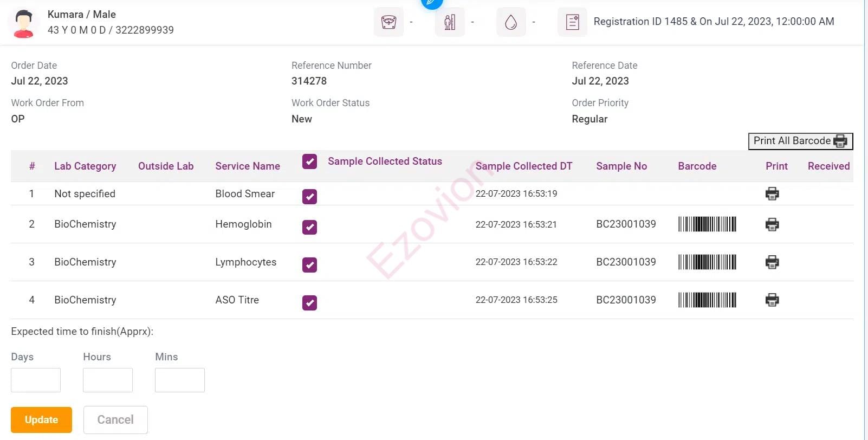Click the registration document icon

pos(572,22)
